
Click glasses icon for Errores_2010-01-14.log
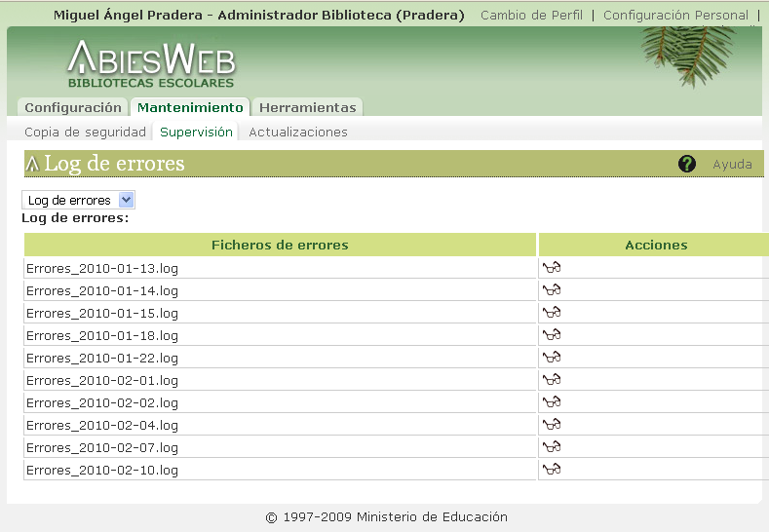pos(552,290)
